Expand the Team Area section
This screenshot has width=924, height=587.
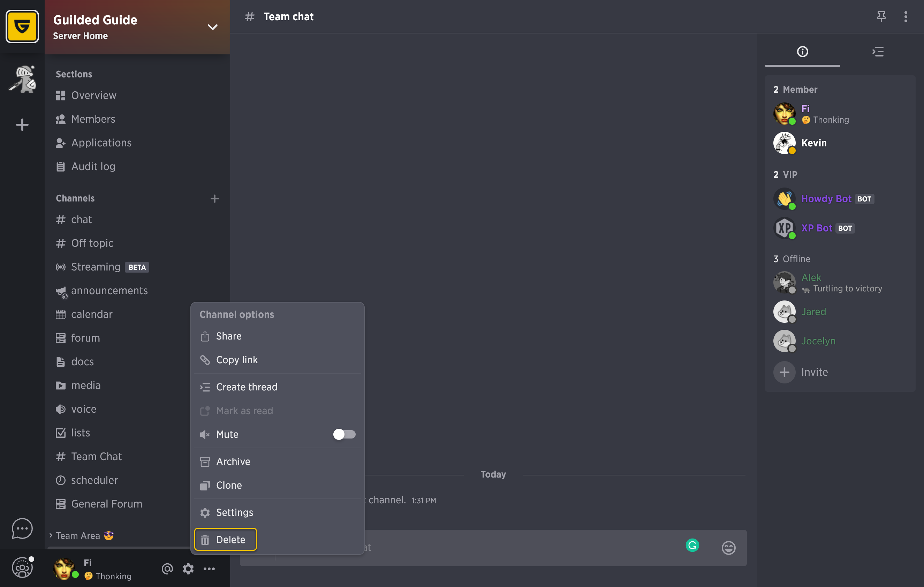click(x=51, y=535)
